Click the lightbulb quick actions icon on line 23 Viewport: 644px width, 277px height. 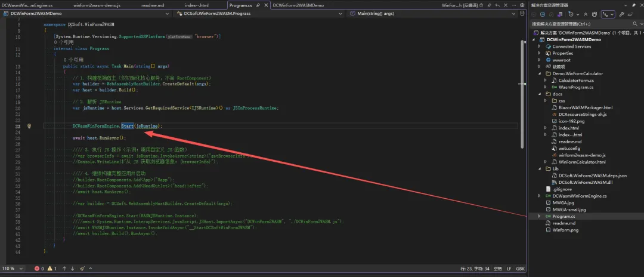click(x=29, y=126)
